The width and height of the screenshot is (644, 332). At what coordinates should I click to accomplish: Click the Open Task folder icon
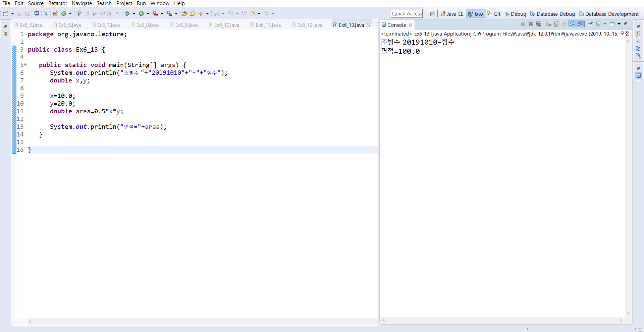tap(192, 14)
